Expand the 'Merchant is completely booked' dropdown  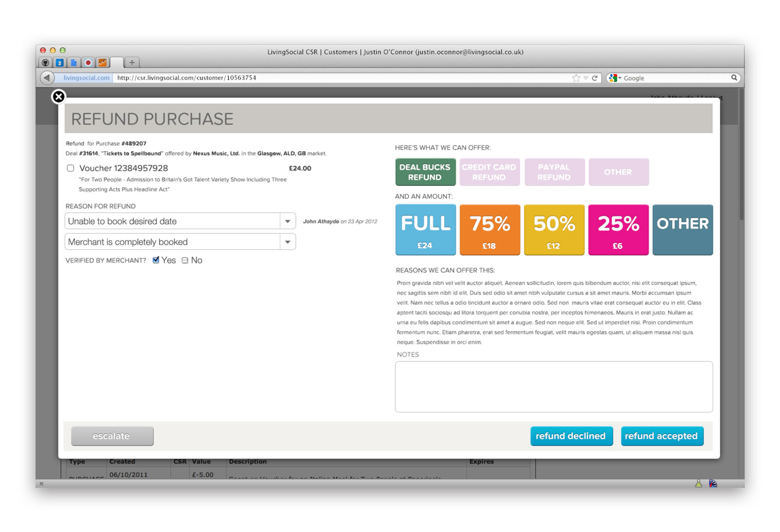point(288,241)
